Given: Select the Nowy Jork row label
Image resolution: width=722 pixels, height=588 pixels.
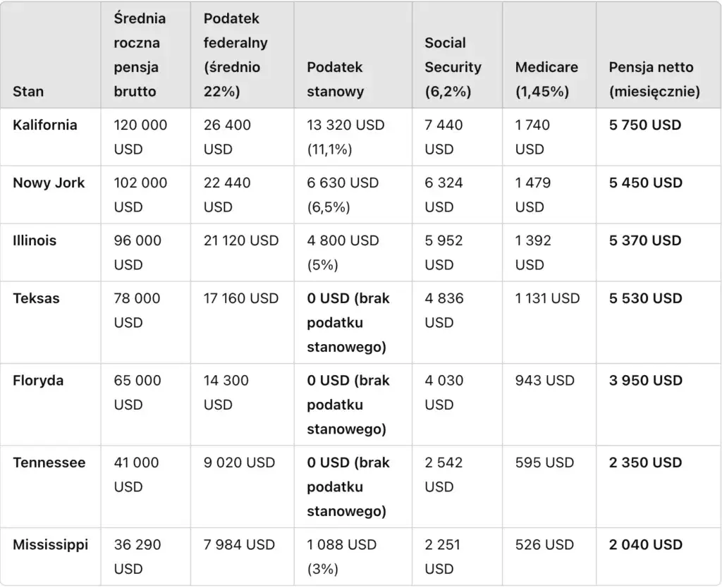Looking at the screenshot, I should click(x=49, y=183).
